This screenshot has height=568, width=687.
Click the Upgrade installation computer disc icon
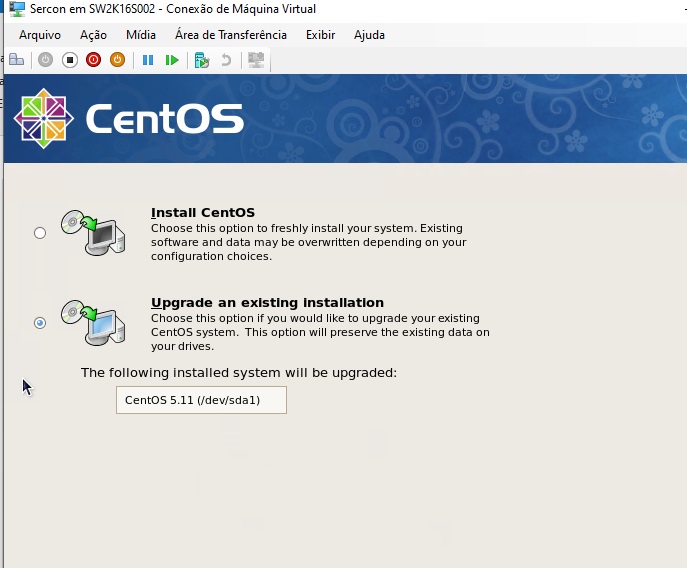pos(93,323)
